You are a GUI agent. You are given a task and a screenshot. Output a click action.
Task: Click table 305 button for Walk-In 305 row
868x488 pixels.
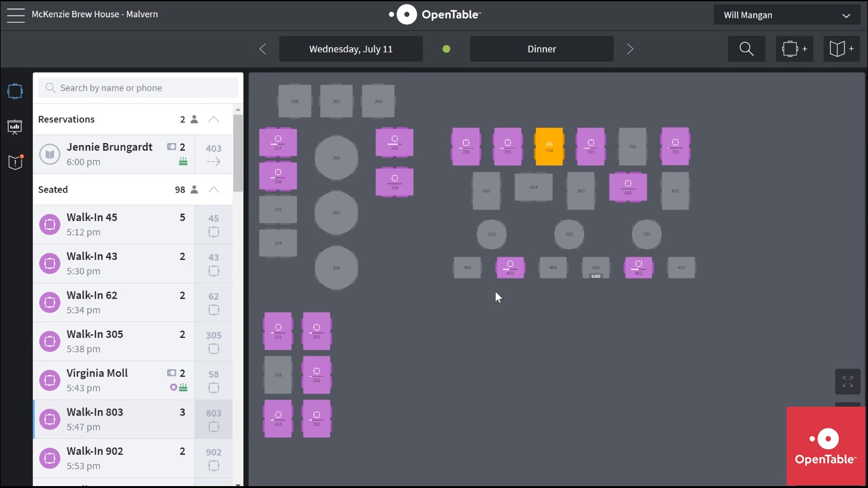point(214,341)
